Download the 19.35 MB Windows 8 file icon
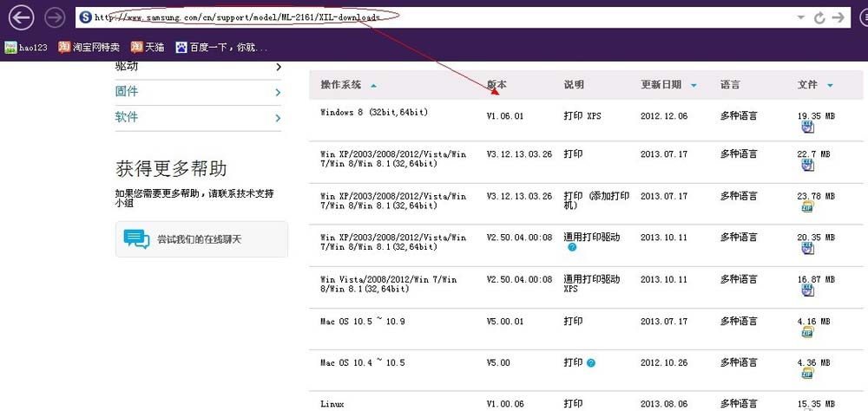The height and width of the screenshot is (411, 868). click(808, 127)
